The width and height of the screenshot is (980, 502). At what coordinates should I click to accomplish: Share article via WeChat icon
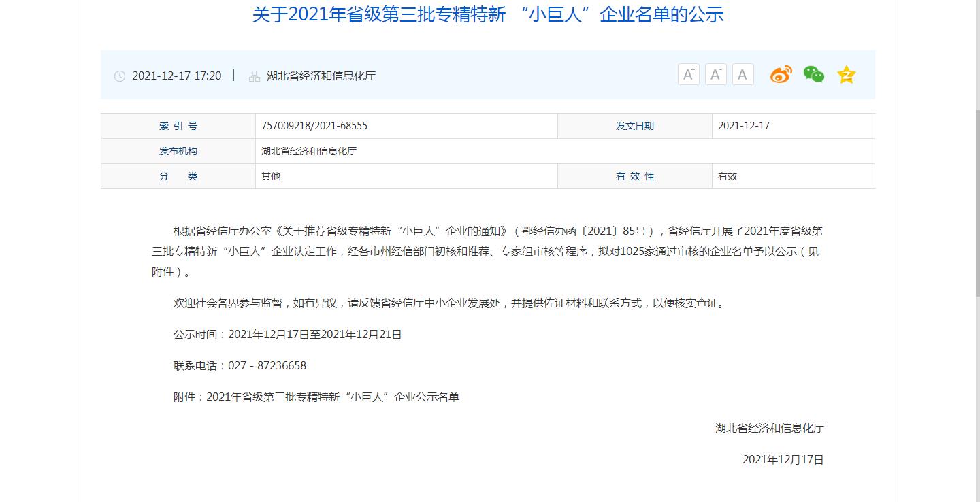point(813,74)
